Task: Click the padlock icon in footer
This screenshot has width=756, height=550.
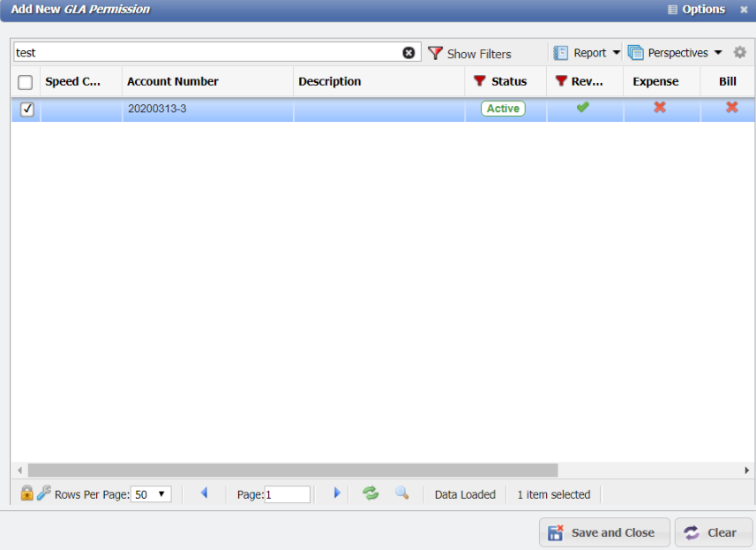Action: pyautogui.click(x=26, y=493)
